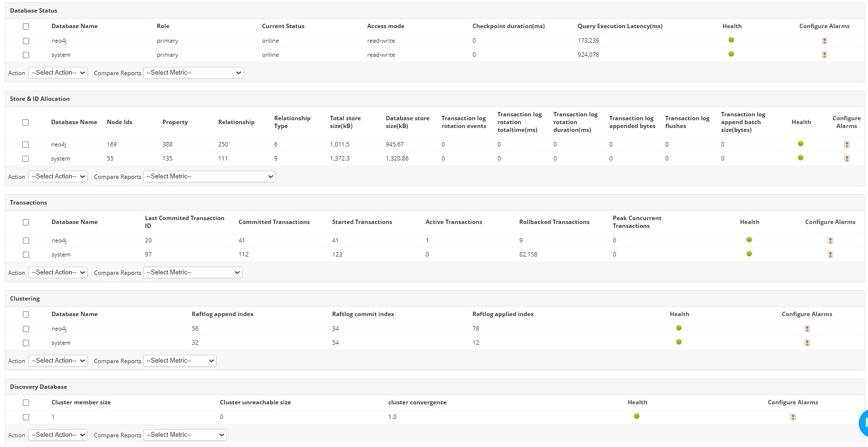Open Select Action dropdown under Discovery Database
The height and width of the screenshot is (447, 868).
tap(58, 435)
